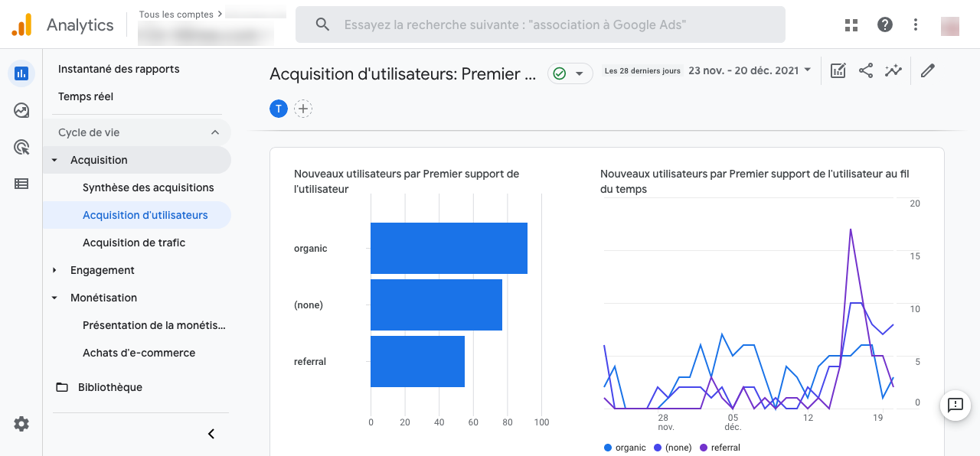This screenshot has width=980, height=456.
Task: Open the Advertising icon in sidebar
Action: pos(21,147)
